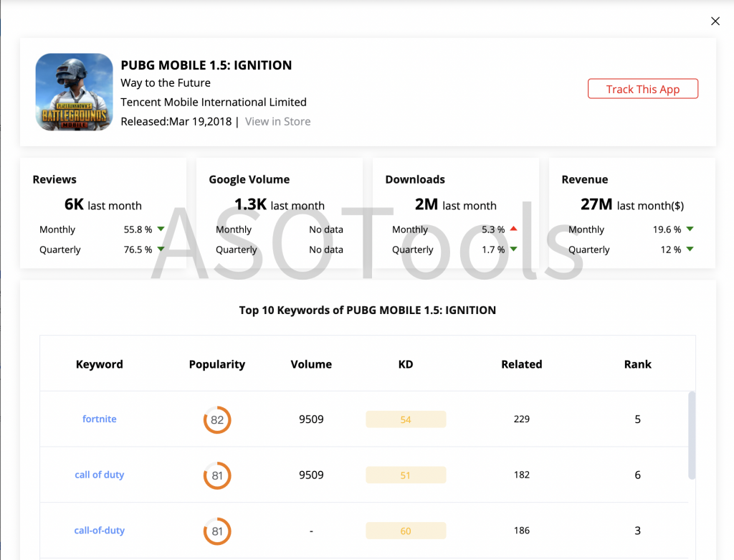Click the Google Volume 1.3K value
The image size is (734, 560).
[x=250, y=204]
